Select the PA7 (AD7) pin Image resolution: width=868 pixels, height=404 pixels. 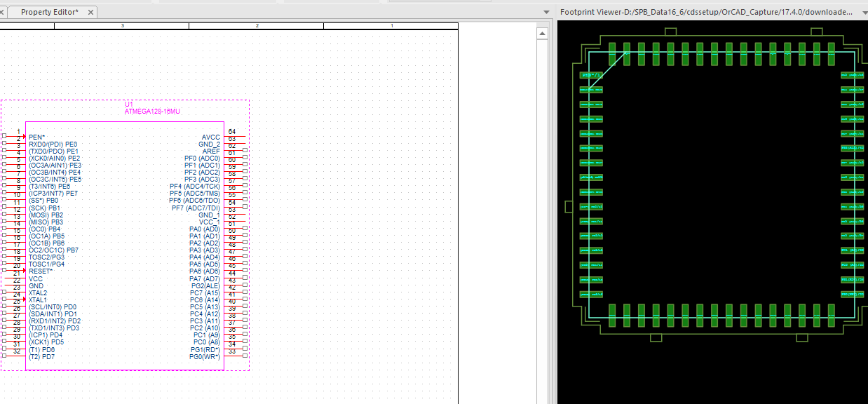[x=205, y=279]
